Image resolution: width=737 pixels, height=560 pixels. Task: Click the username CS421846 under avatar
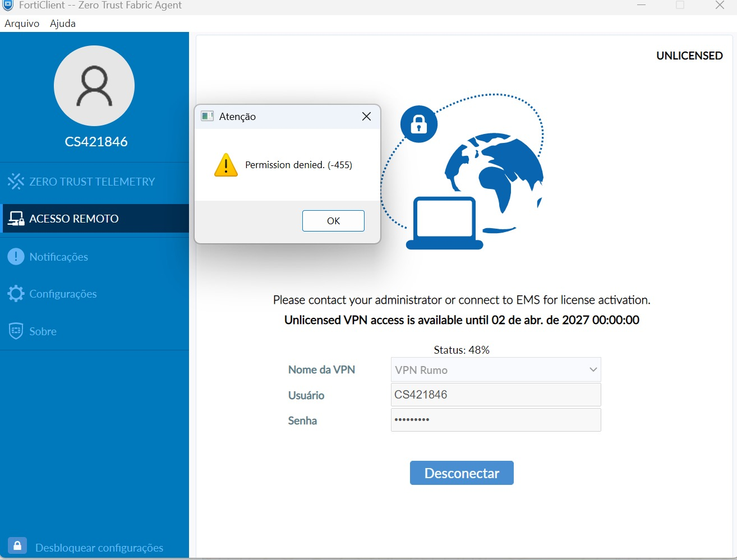[x=96, y=142]
